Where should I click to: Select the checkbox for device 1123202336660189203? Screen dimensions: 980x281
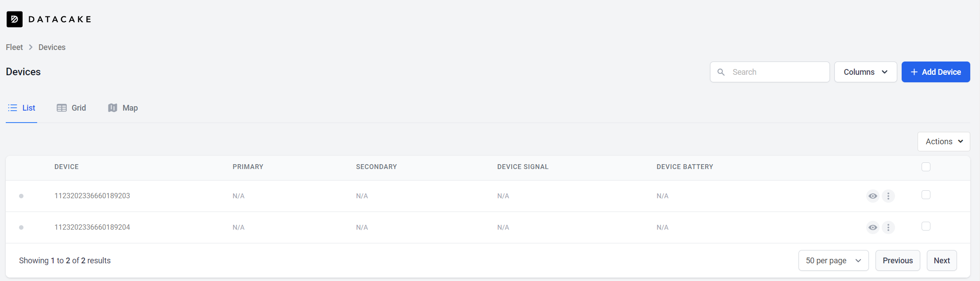click(926, 195)
